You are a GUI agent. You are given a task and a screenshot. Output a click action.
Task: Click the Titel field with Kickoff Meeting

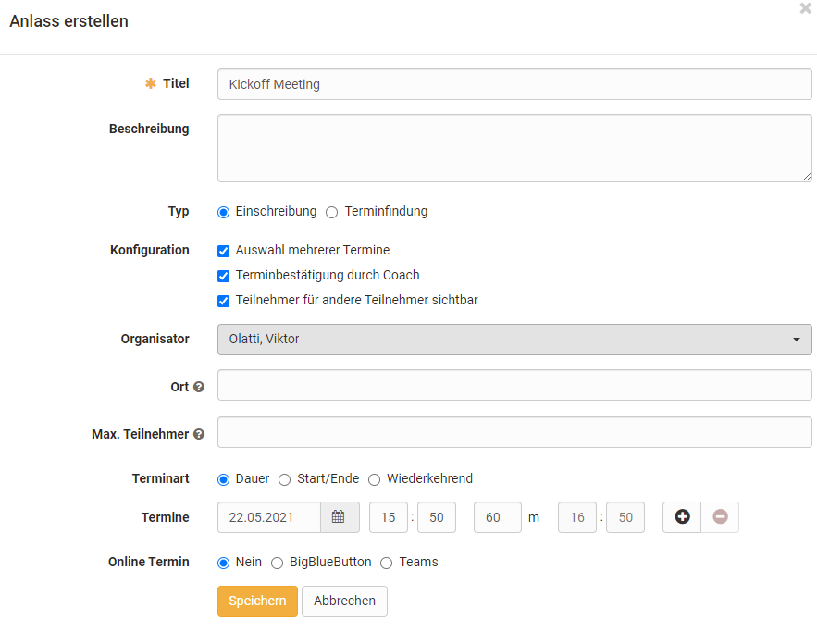point(514,84)
